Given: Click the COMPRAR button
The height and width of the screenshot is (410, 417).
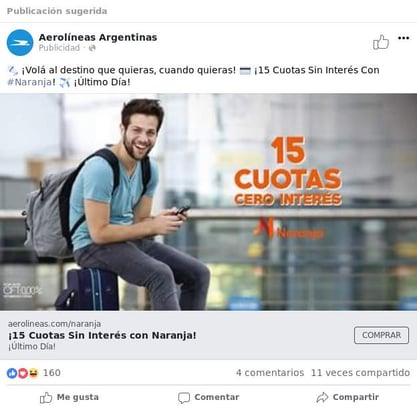Looking at the screenshot, I should 381,335.
